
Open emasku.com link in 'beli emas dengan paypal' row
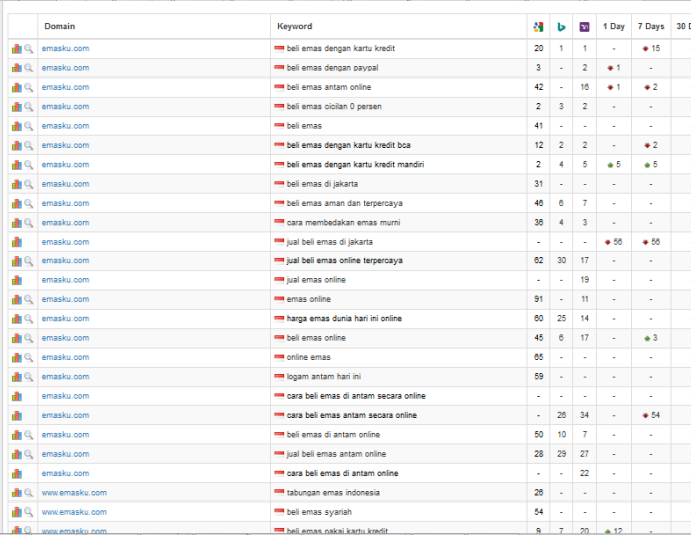coord(65,68)
